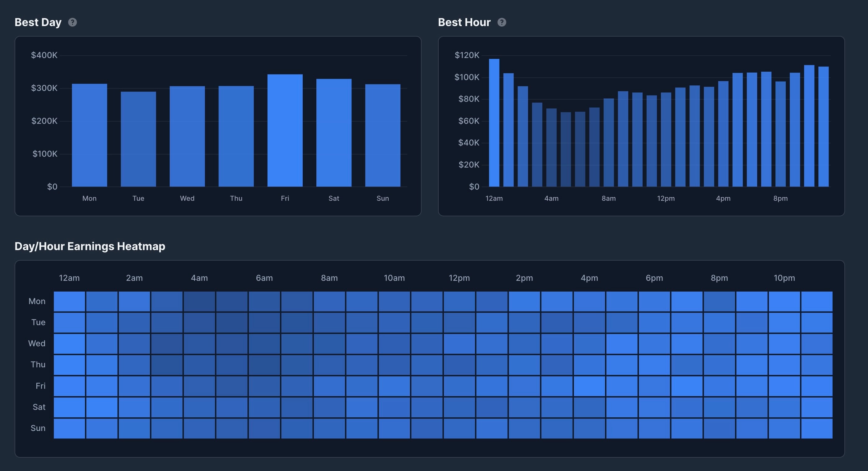Click the '$60K' axis label

point(469,121)
